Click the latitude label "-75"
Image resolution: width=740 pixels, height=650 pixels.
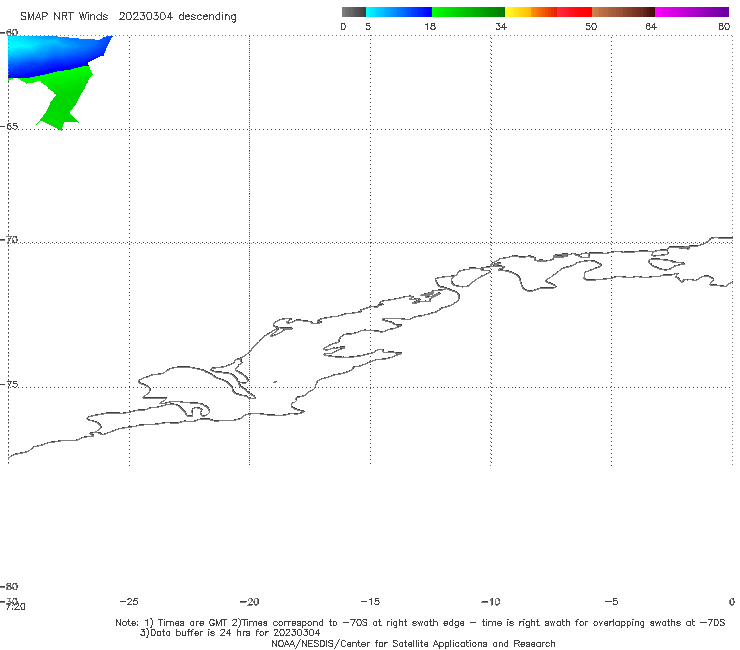pyautogui.click(x=9, y=384)
